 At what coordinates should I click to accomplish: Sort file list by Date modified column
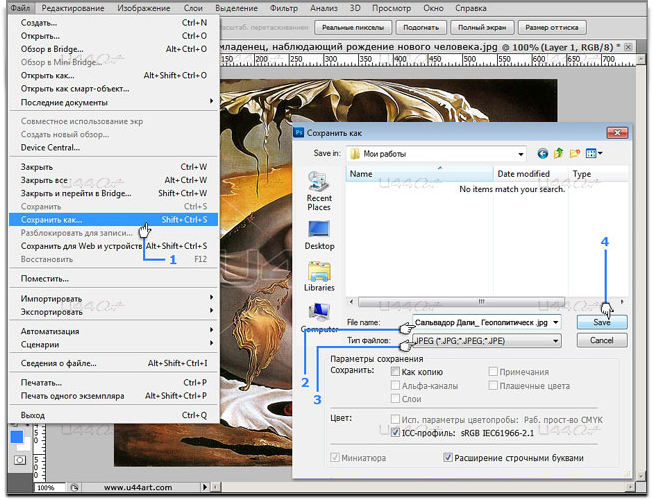click(531, 174)
